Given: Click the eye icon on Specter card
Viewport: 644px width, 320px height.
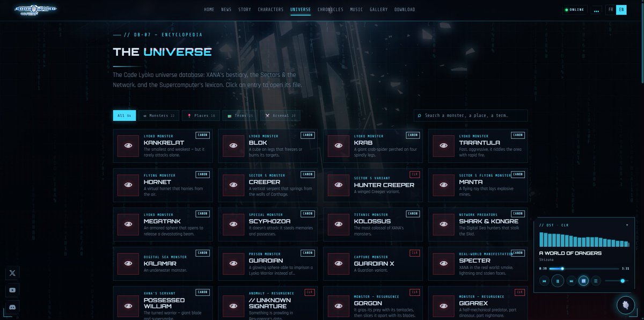Looking at the screenshot, I should point(444,263).
